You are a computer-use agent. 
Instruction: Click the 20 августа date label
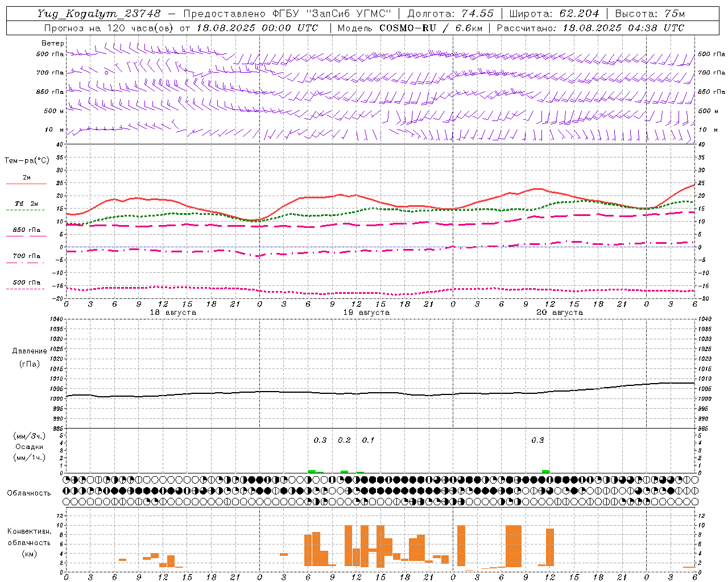point(560,313)
